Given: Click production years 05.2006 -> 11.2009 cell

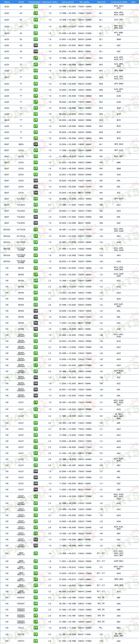Looking at the screenshot, I should pyautogui.click(x=68, y=628).
